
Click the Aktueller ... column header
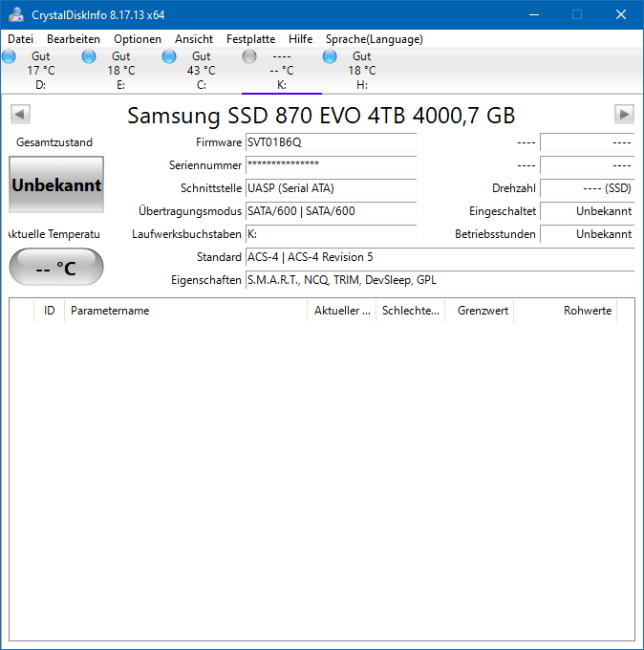[x=342, y=311]
